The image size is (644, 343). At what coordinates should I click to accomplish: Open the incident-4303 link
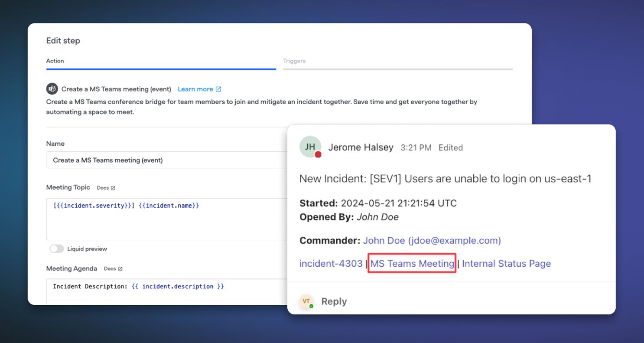pyautogui.click(x=331, y=264)
